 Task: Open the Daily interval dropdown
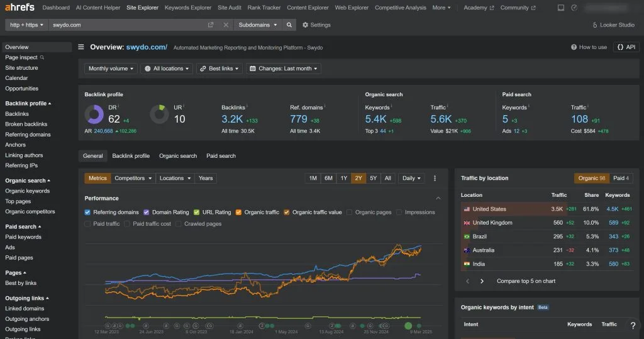tap(411, 178)
